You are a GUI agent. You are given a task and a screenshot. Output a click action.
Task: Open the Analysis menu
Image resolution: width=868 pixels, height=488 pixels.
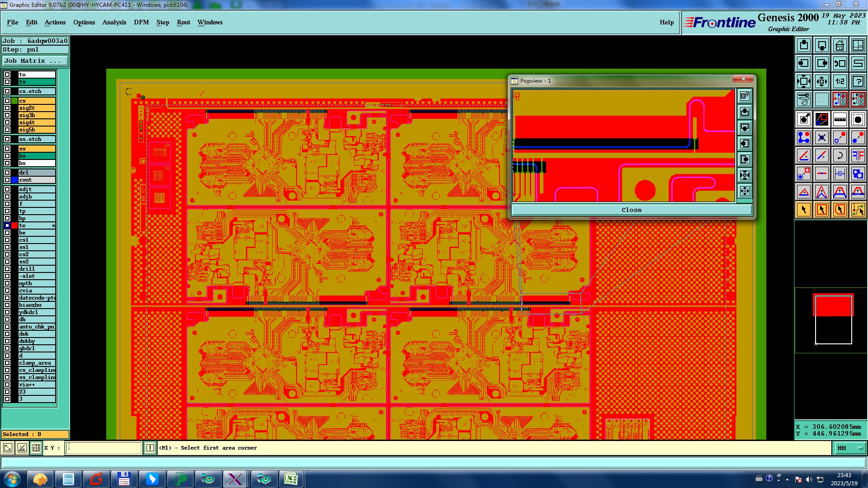click(x=114, y=22)
